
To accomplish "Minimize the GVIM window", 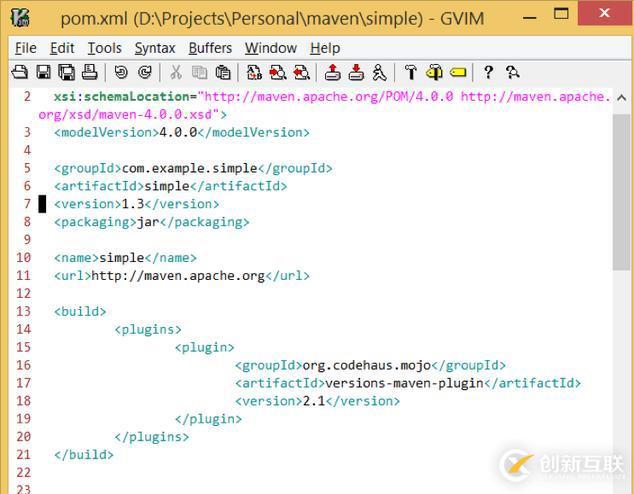I will click(x=529, y=18).
